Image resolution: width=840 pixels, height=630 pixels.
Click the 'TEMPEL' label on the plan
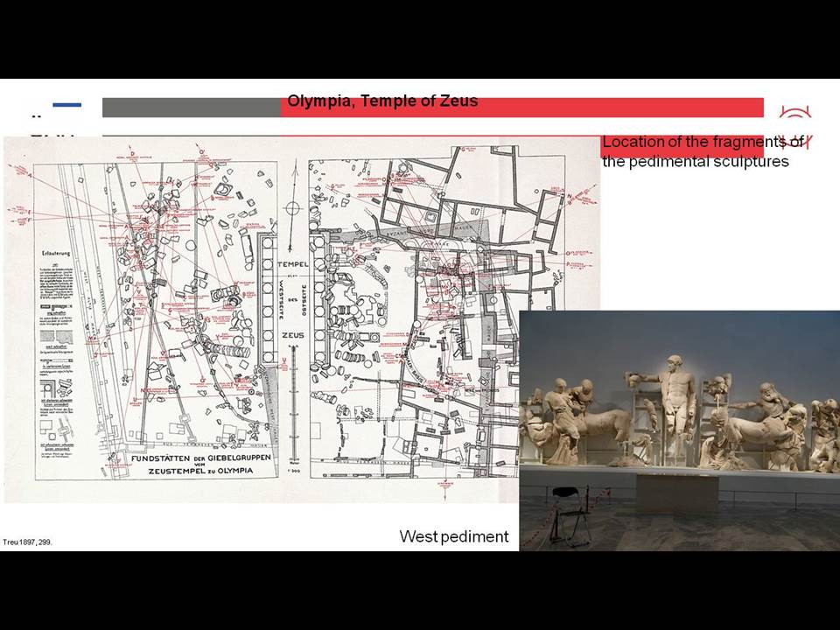pyautogui.click(x=293, y=264)
